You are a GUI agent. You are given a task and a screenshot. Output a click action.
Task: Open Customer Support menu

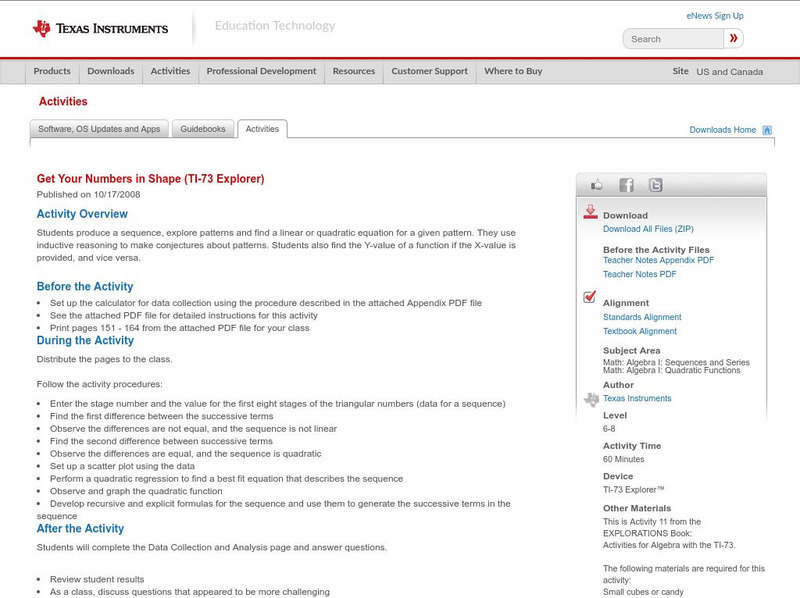pyautogui.click(x=430, y=71)
